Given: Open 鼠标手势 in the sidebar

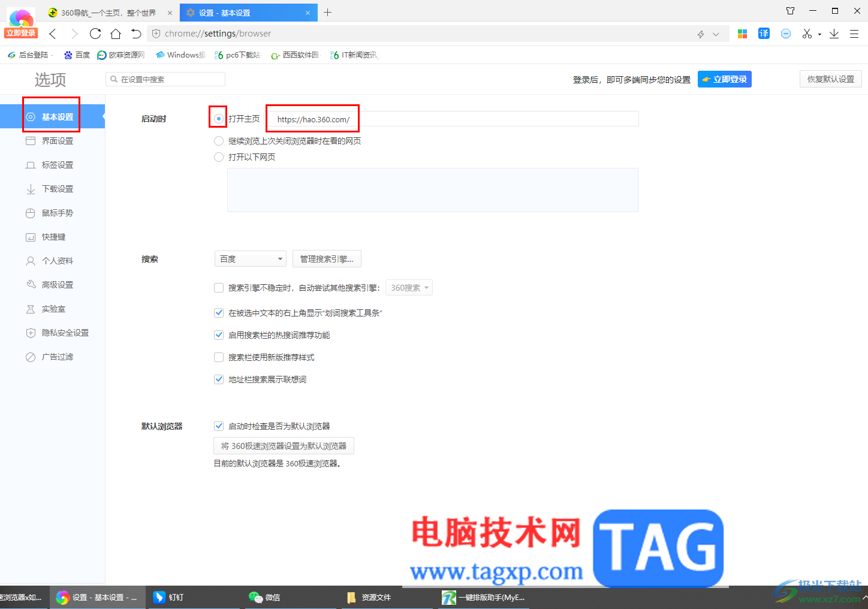Looking at the screenshot, I should click(52, 213).
